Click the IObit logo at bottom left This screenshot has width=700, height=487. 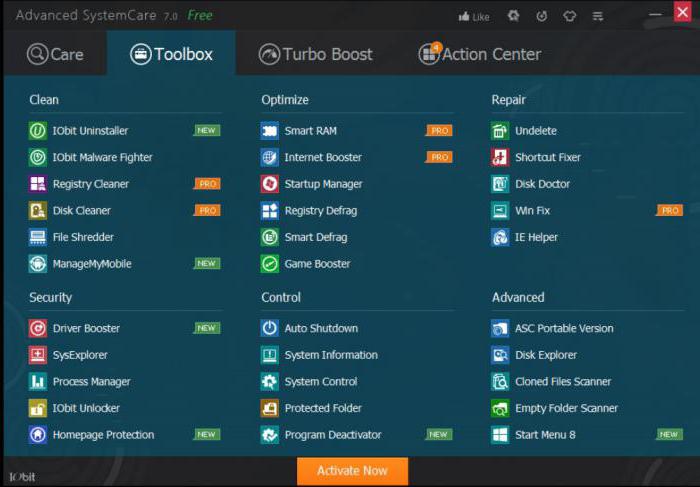point(22,477)
